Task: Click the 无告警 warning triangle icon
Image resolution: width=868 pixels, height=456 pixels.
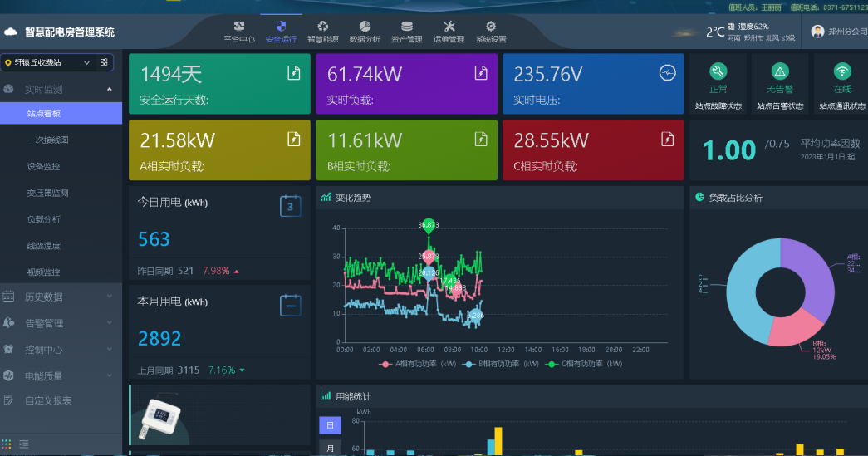Action: (x=779, y=71)
